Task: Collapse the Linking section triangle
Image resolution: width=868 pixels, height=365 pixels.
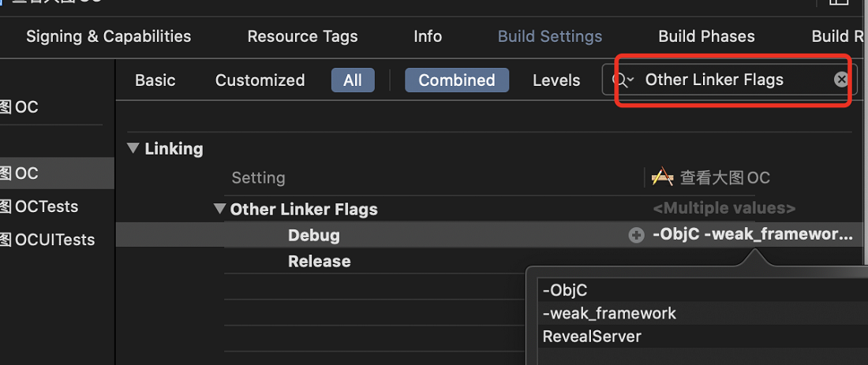Action: coord(133,148)
